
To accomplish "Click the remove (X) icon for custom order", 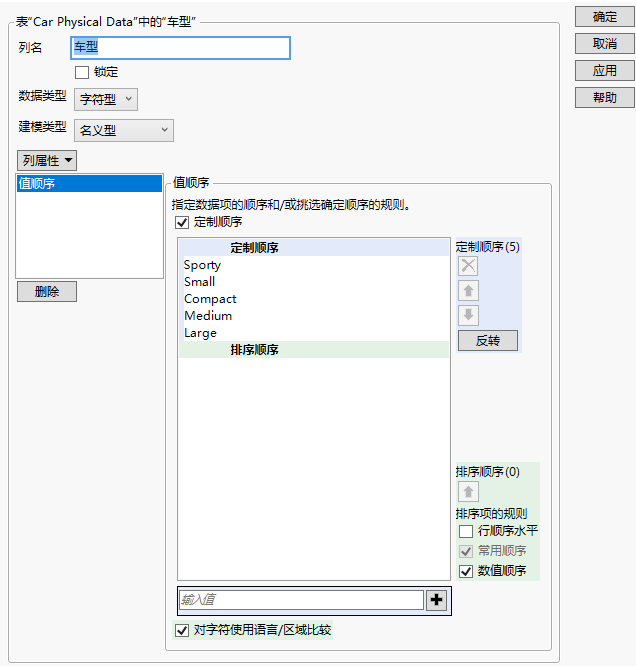I will 468,266.
